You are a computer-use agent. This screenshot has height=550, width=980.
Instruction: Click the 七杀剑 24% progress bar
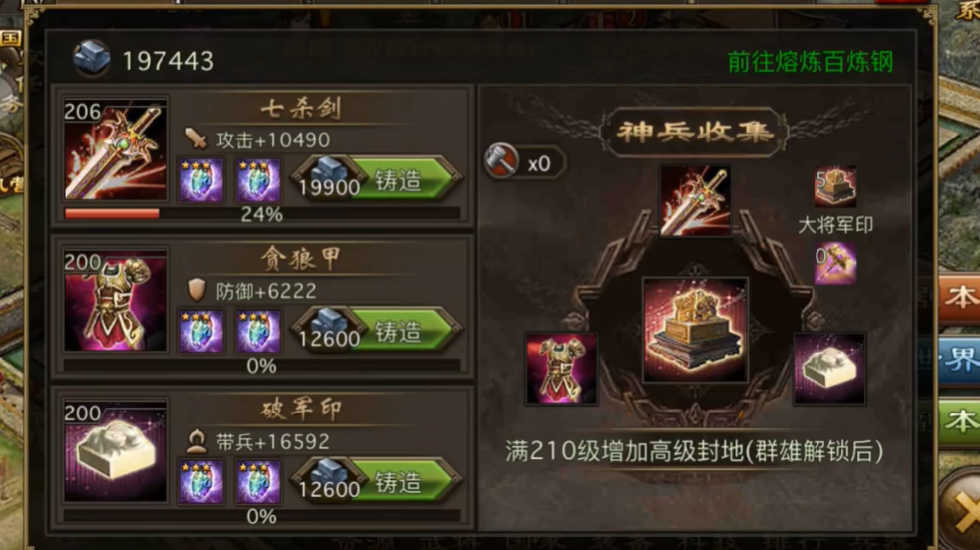click(x=262, y=214)
